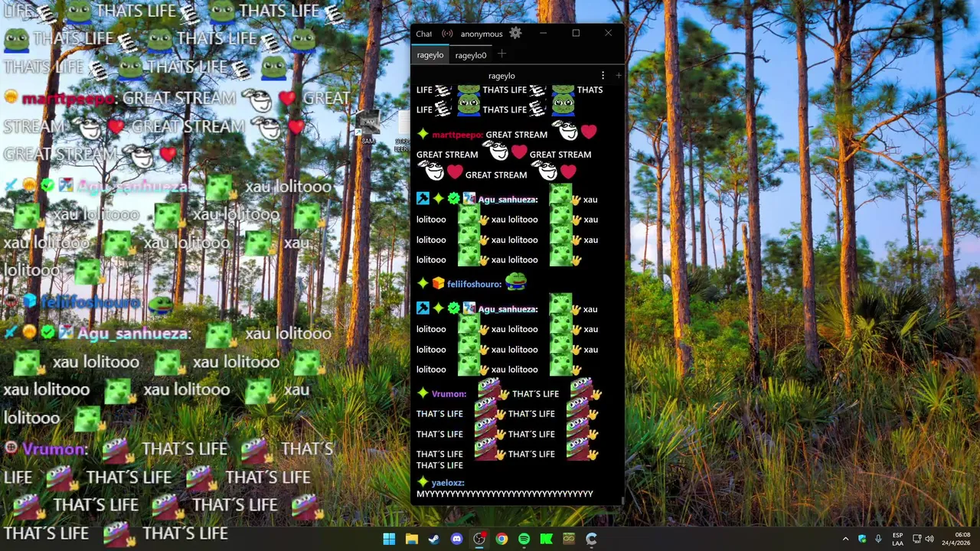Image resolution: width=980 pixels, height=551 pixels.
Task: Open the volume control tray icon
Action: 929,539
